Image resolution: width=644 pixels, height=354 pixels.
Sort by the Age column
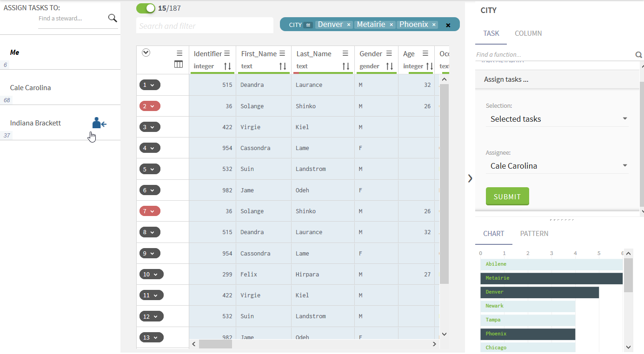[429, 66]
